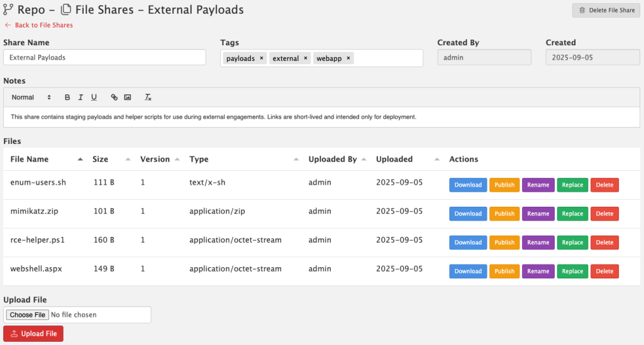Clear text formatting in Notes editor

tap(148, 97)
